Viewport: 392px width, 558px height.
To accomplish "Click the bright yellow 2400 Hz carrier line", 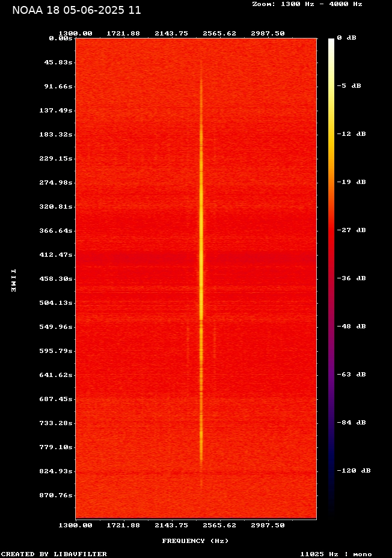I will tap(201, 274).
